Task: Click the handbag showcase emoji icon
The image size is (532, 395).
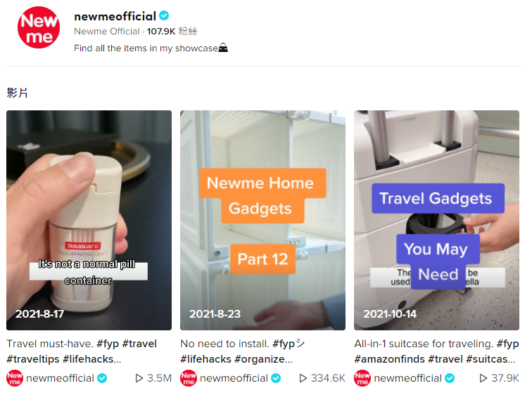Action: (223, 48)
